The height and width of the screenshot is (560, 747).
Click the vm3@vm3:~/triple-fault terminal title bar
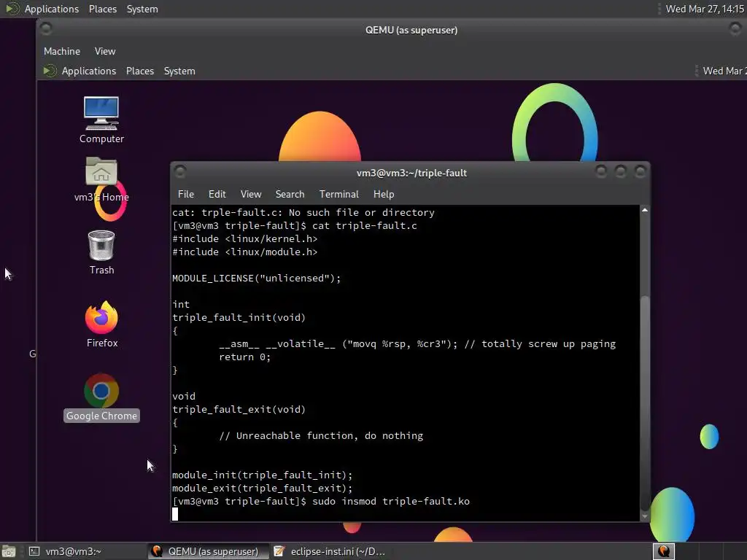click(x=411, y=173)
